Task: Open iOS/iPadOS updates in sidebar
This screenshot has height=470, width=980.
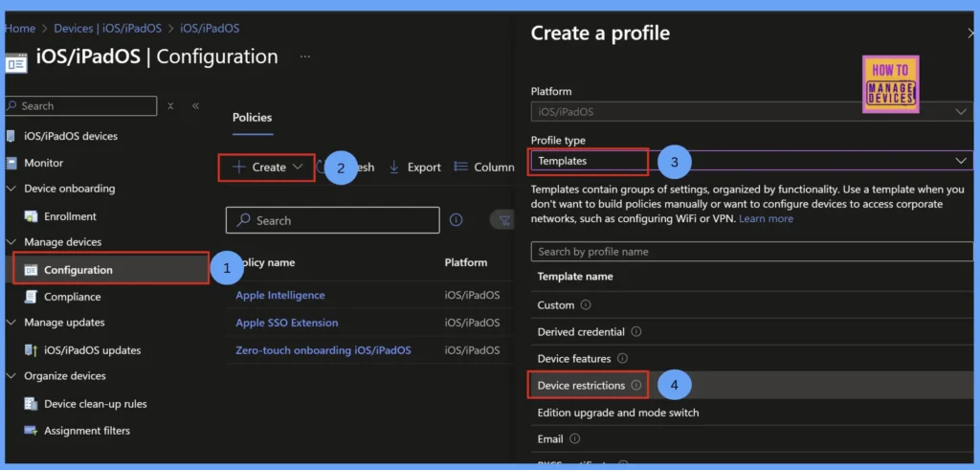Action: click(92, 350)
